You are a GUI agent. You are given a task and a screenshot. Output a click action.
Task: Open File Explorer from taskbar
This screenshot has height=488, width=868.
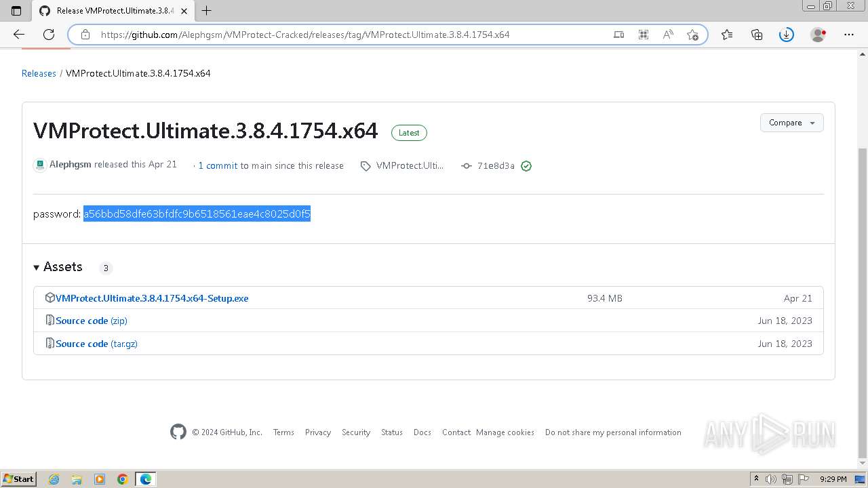pos(77,479)
